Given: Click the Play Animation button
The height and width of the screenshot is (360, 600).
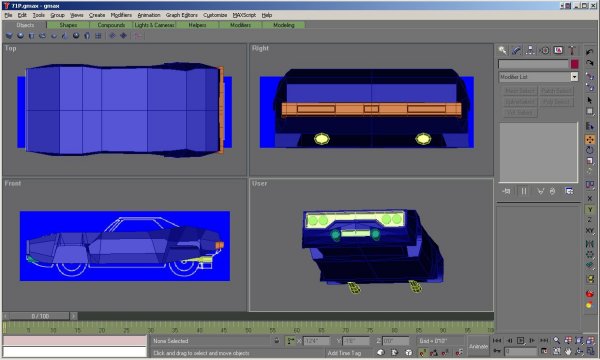Looking at the screenshot, I should (520, 340).
